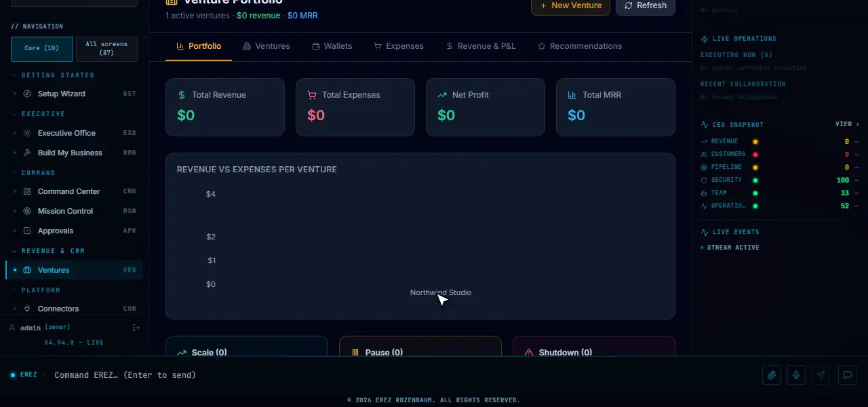Click the Northwind Studio chart label
Image resolution: width=868 pixels, height=407 pixels.
(x=441, y=293)
